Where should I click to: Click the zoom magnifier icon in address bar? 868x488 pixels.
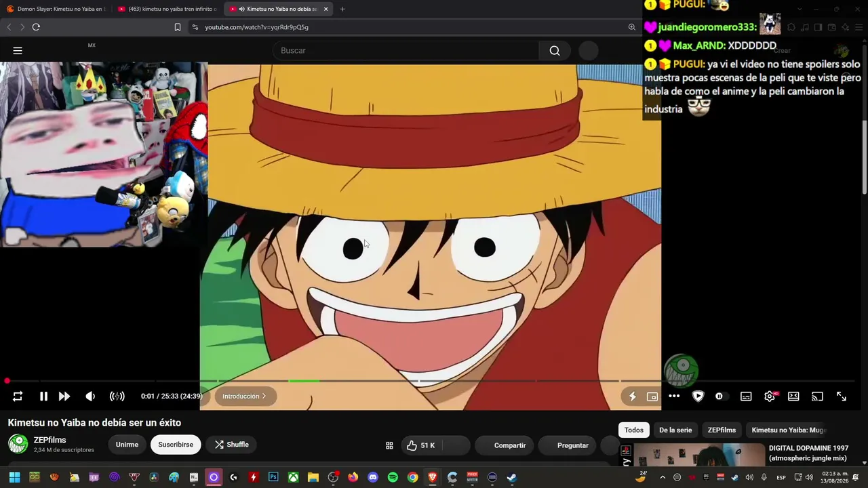click(631, 27)
